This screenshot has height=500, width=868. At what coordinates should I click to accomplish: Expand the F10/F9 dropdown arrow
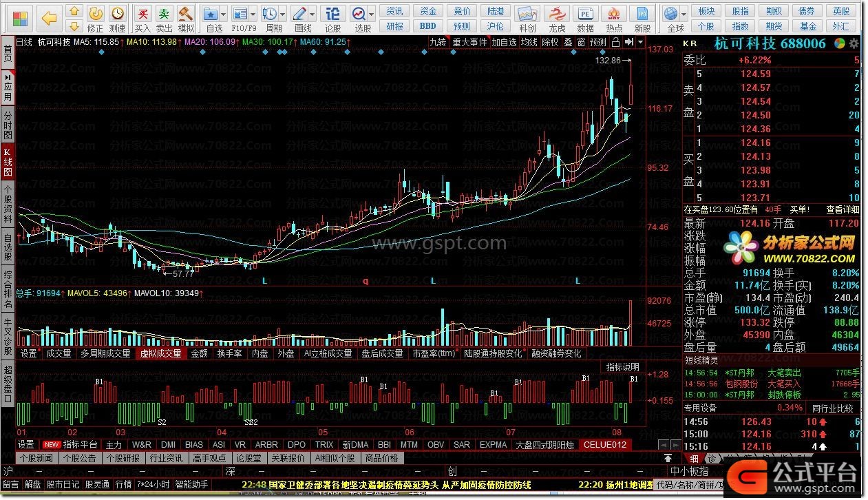tap(253, 14)
